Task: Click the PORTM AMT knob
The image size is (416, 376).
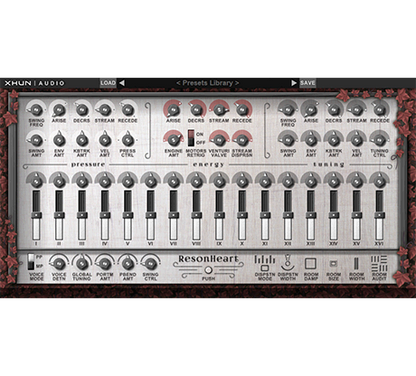Action: [x=105, y=263]
